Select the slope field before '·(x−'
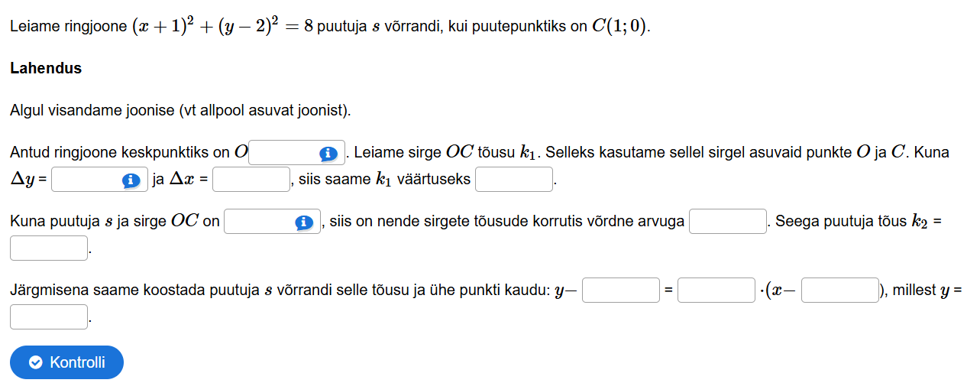 pos(716,290)
